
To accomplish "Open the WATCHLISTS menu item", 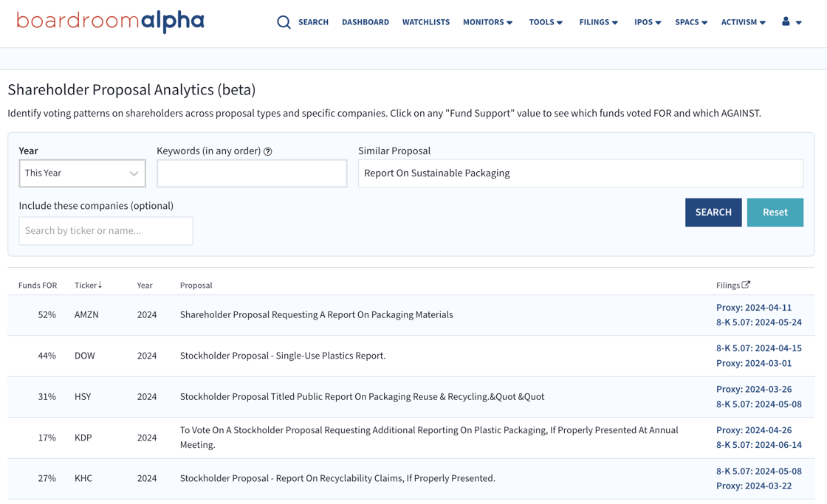I will pos(426,22).
